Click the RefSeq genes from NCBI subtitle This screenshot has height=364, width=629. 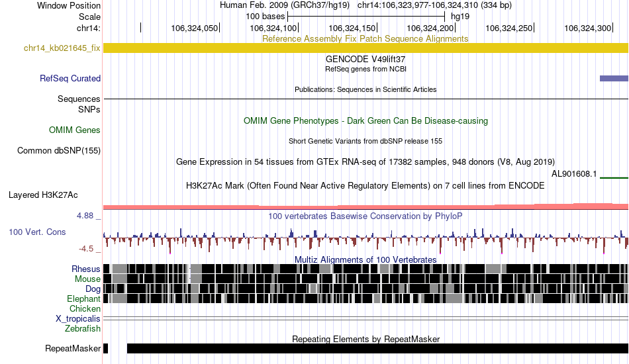tap(365, 69)
